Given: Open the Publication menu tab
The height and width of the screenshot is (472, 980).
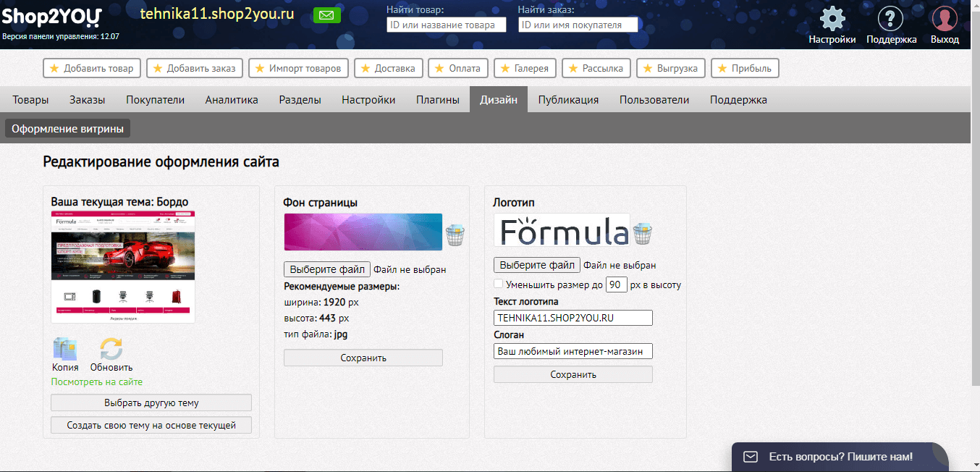Looking at the screenshot, I should [x=568, y=100].
